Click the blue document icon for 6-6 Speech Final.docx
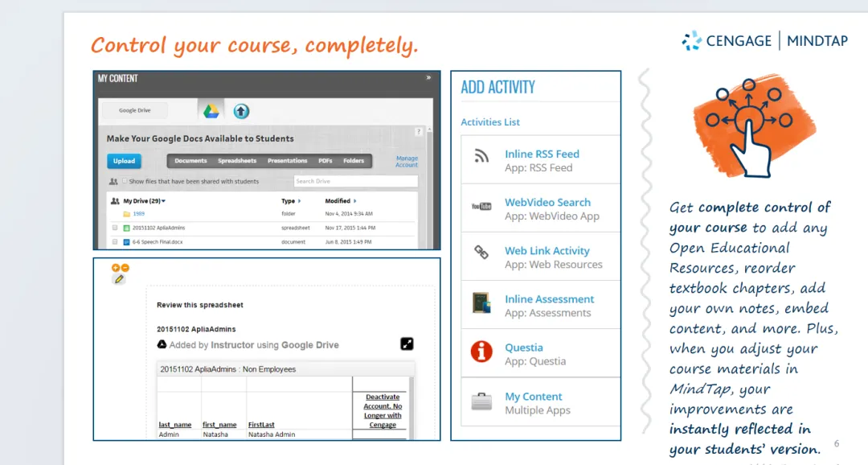This screenshot has width=868, height=465. (x=126, y=242)
